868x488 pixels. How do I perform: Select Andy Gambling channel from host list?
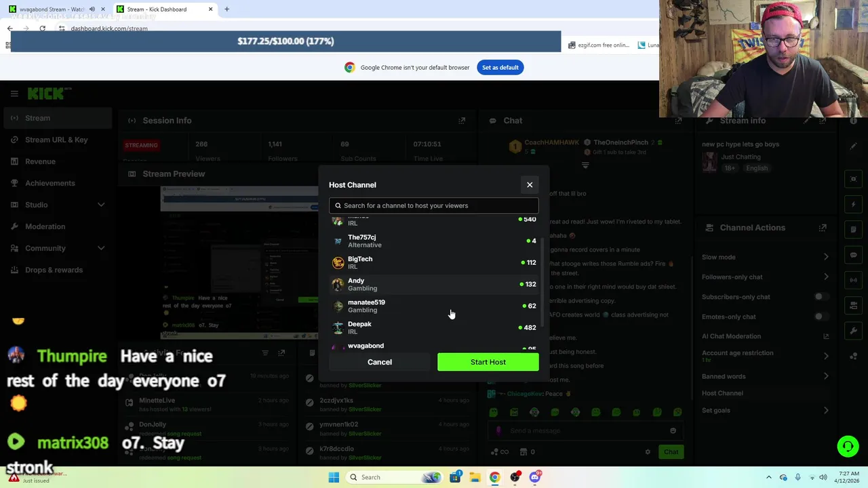click(x=434, y=284)
